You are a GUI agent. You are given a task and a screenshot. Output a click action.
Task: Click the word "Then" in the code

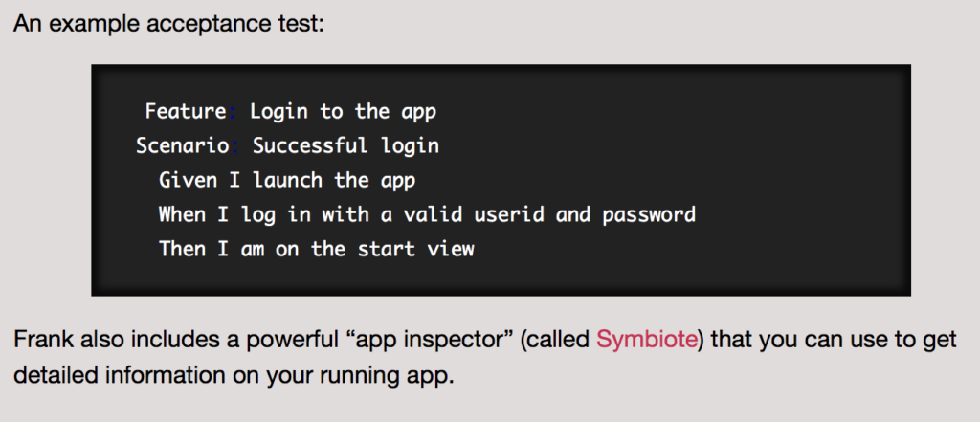tap(182, 250)
